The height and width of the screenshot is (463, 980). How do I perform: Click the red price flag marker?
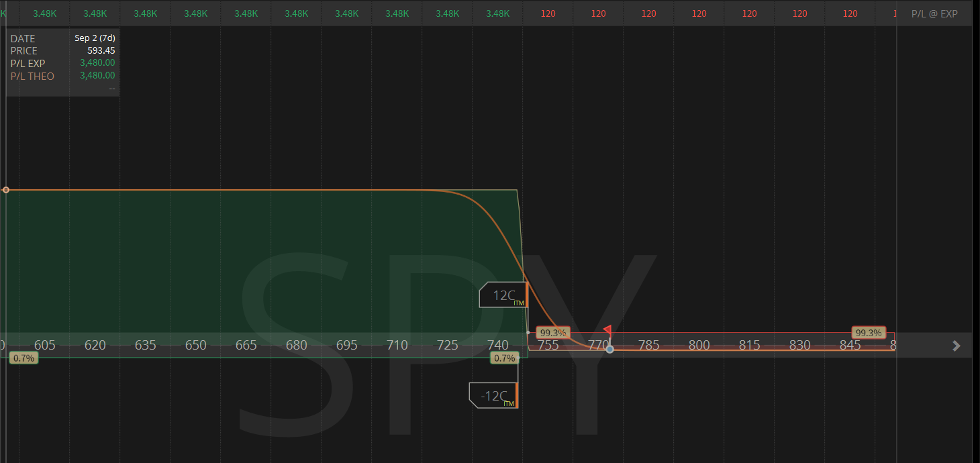607,330
